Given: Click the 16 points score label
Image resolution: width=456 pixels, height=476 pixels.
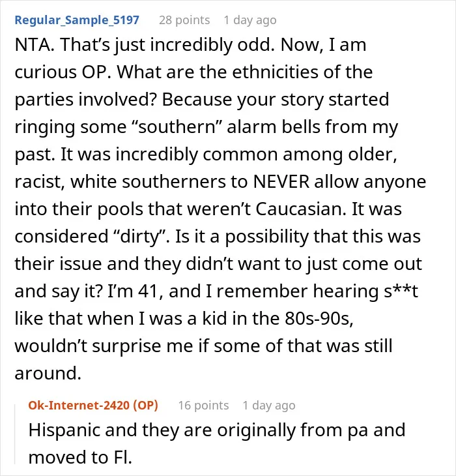Looking at the screenshot, I should 203,406.
